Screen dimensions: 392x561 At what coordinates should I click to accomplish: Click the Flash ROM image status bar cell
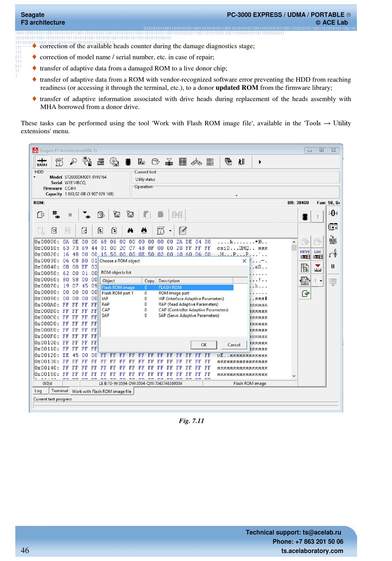point(250,383)
